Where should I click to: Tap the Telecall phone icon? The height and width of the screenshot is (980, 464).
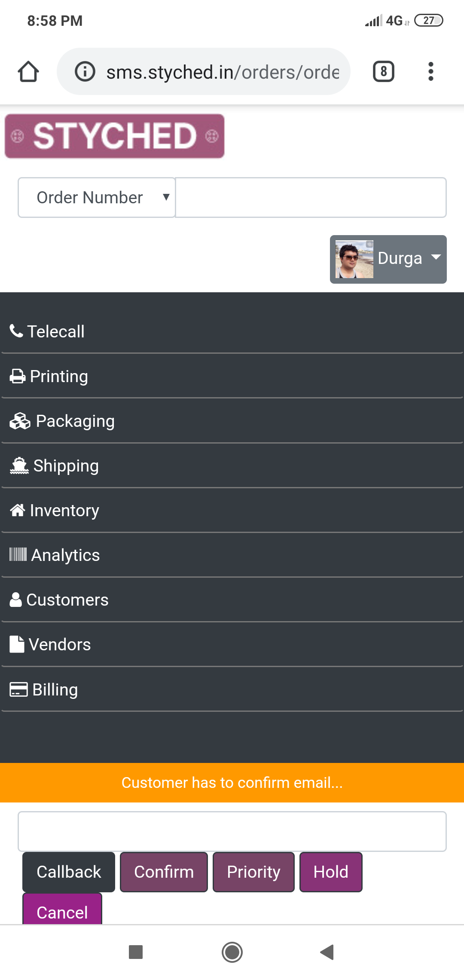(16, 331)
